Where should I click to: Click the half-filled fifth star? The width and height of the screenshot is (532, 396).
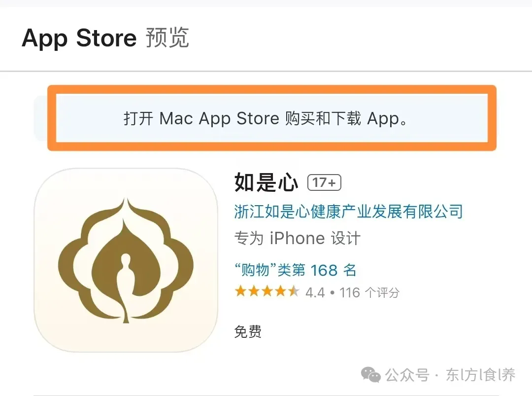294,291
